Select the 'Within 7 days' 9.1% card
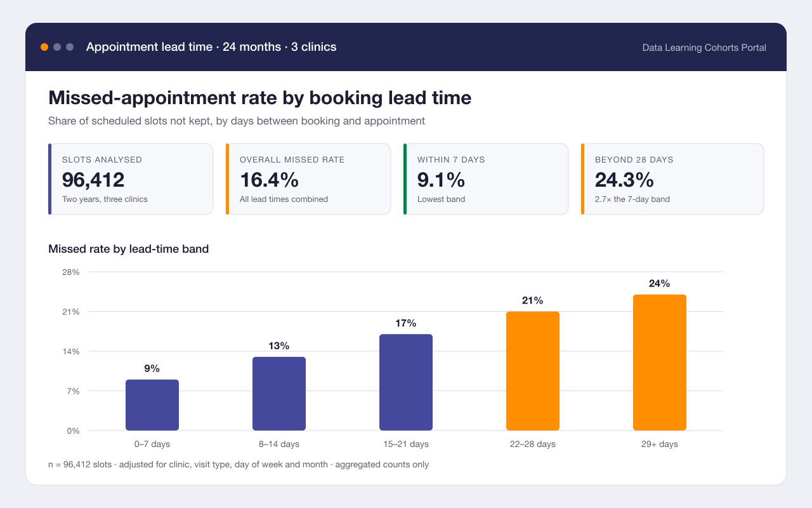The width and height of the screenshot is (812, 508). point(486,179)
